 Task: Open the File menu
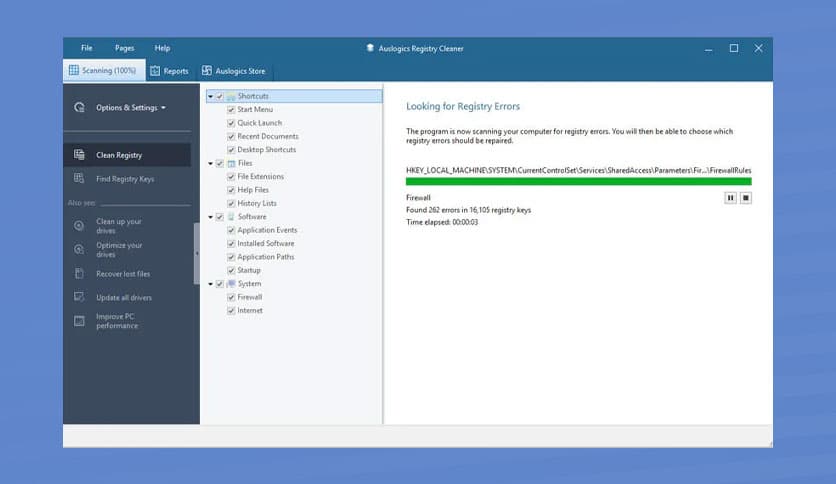pos(86,48)
